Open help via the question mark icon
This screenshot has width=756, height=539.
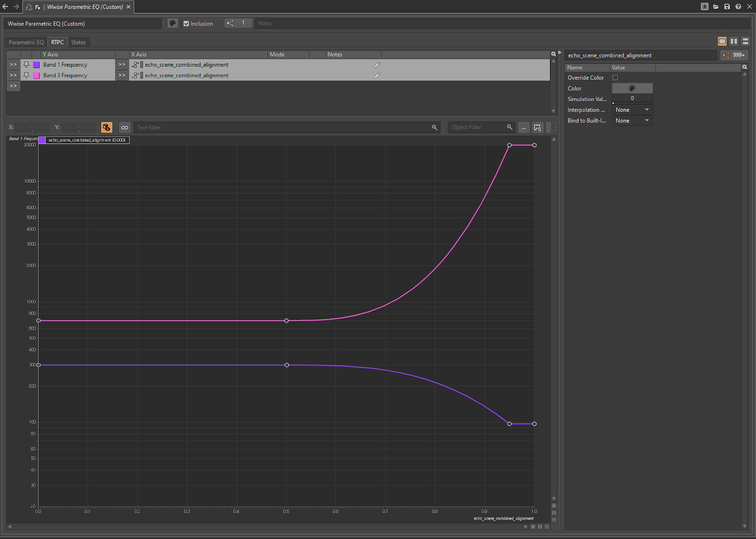click(x=738, y=7)
